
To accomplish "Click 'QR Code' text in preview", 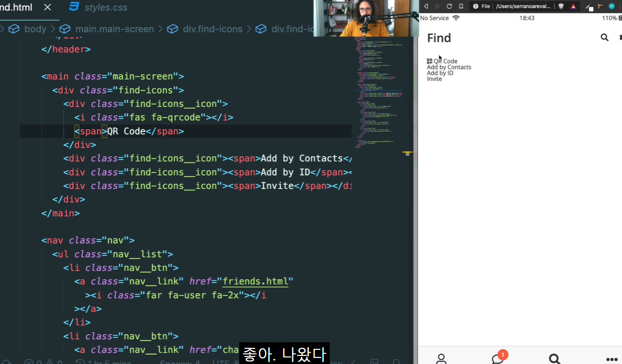I will pos(446,61).
